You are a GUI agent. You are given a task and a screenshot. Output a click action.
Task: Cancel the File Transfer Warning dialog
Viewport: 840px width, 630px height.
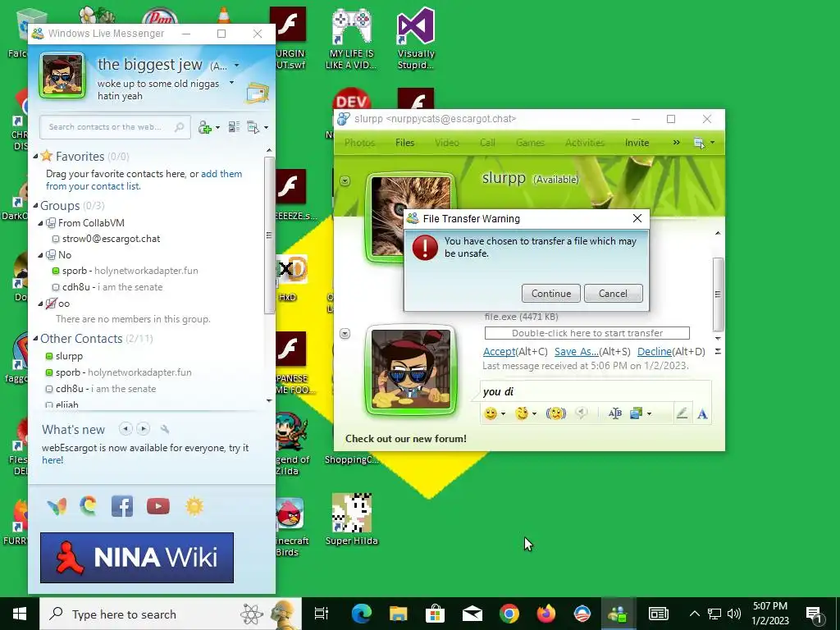click(x=613, y=293)
